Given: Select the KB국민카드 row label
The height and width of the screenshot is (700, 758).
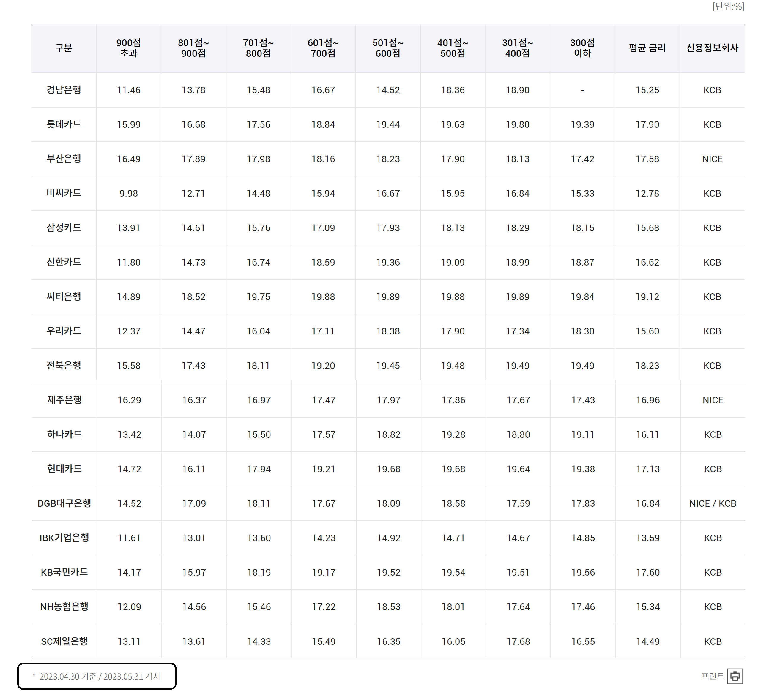Looking at the screenshot, I should (x=64, y=572).
